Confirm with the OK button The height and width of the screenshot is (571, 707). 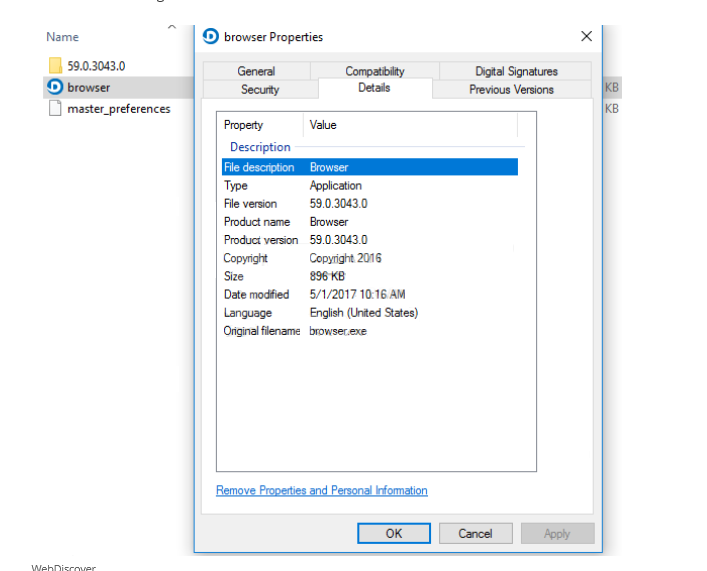pyautogui.click(x=394, y=534)
